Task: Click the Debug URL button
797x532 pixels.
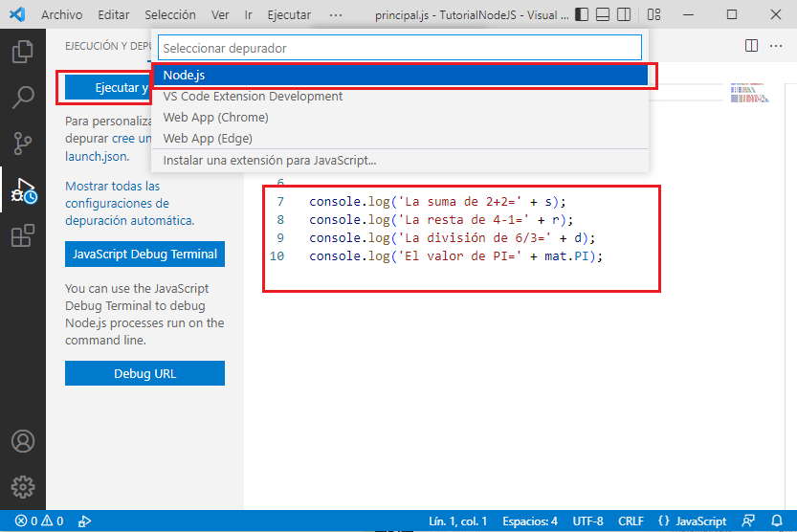Action: [144, 373]
